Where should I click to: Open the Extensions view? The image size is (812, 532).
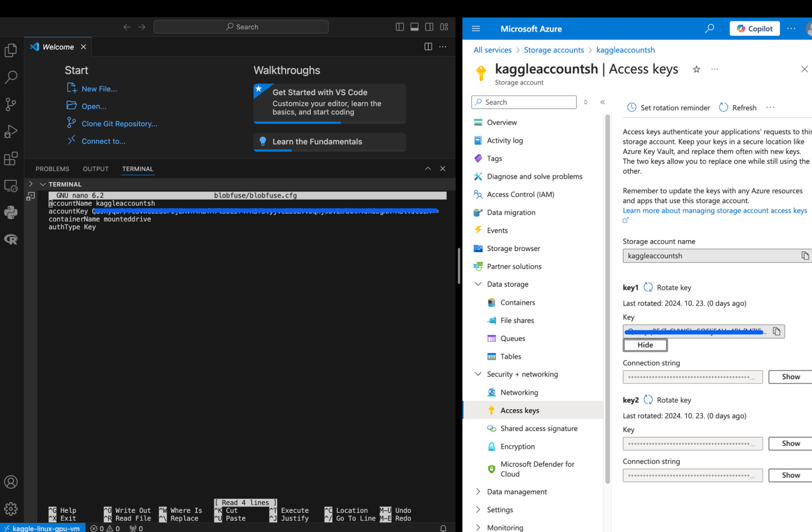(x=11, y=158)
